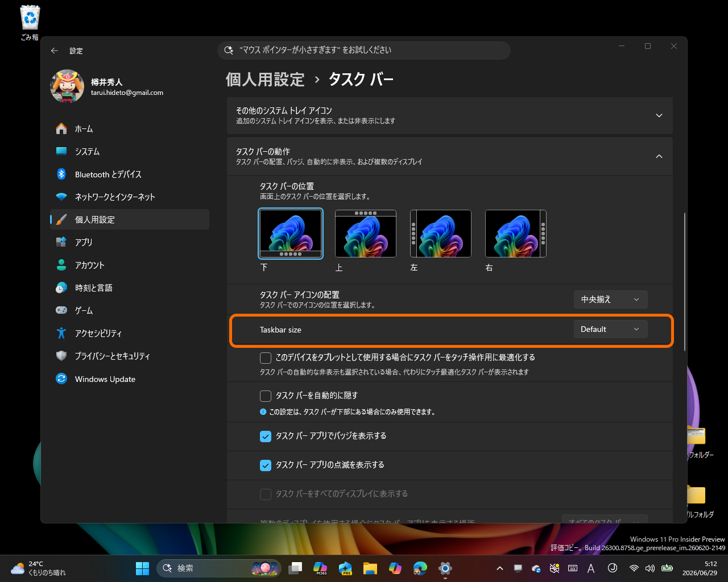This screenshot has height=582, width=728.
Task: Open Windows Update in the sidebar
Action: [130, 379]
